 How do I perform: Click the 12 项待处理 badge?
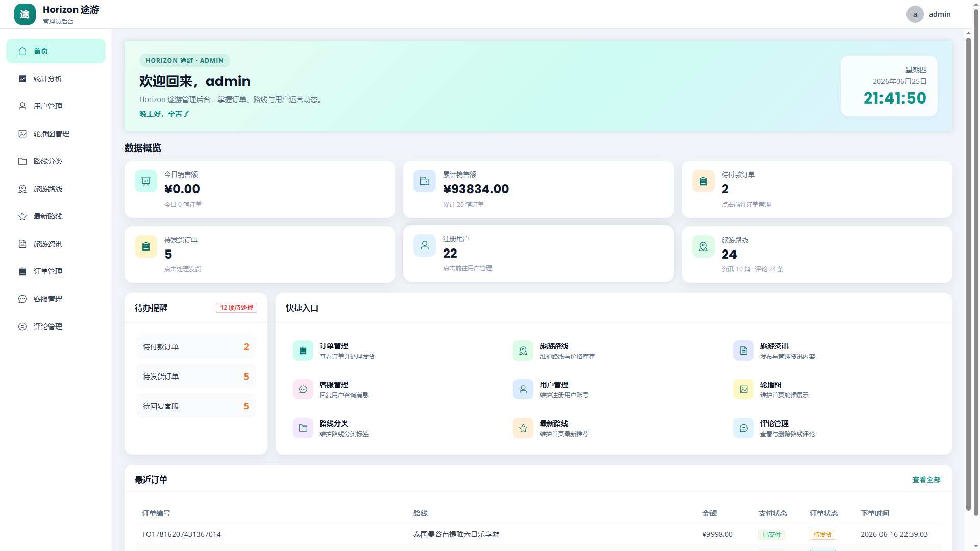point(236,308)
